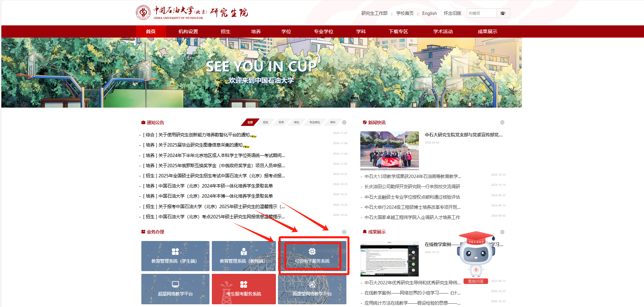Screen dimensions: 644x307
Task: Open 雨课堂网络教学平台 tile
Action: 312,289
